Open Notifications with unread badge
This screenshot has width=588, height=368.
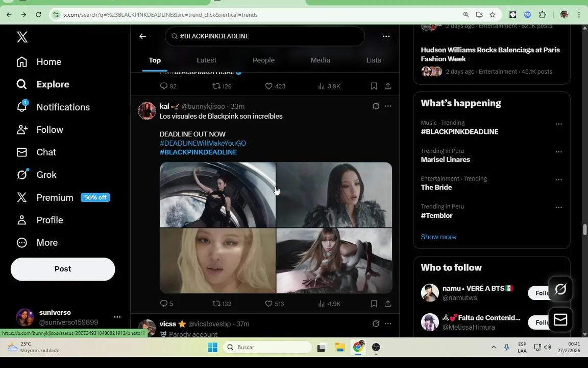tap(53, 107)
